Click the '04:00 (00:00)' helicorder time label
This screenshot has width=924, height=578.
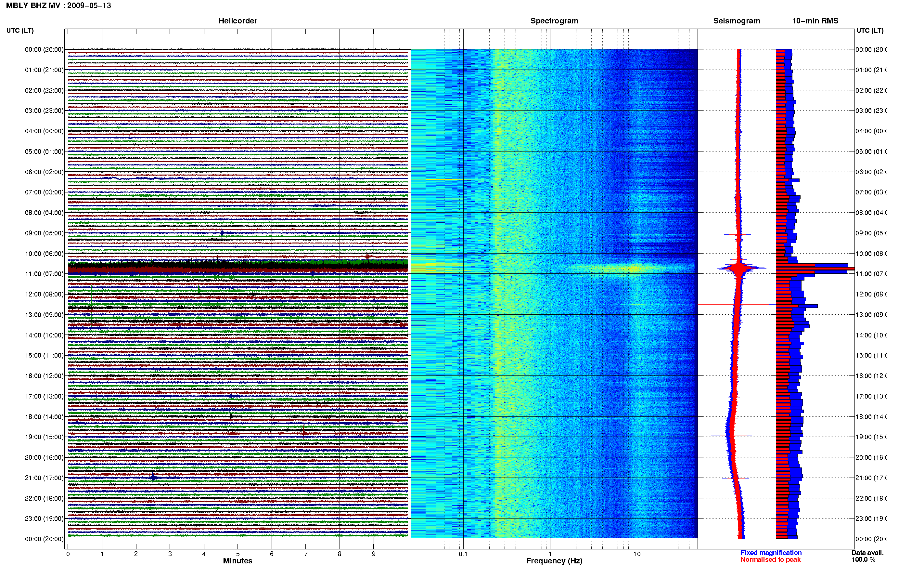click(44, 131)
